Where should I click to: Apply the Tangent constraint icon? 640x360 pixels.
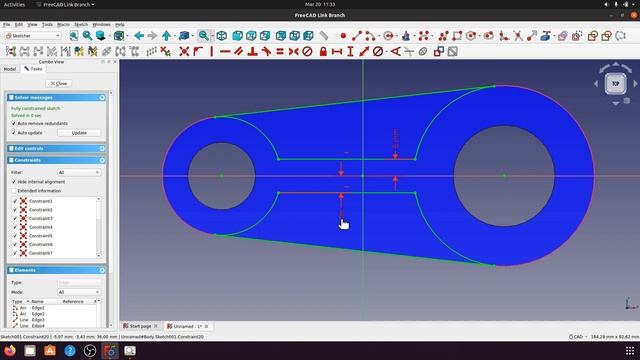[x=266, y=51]
